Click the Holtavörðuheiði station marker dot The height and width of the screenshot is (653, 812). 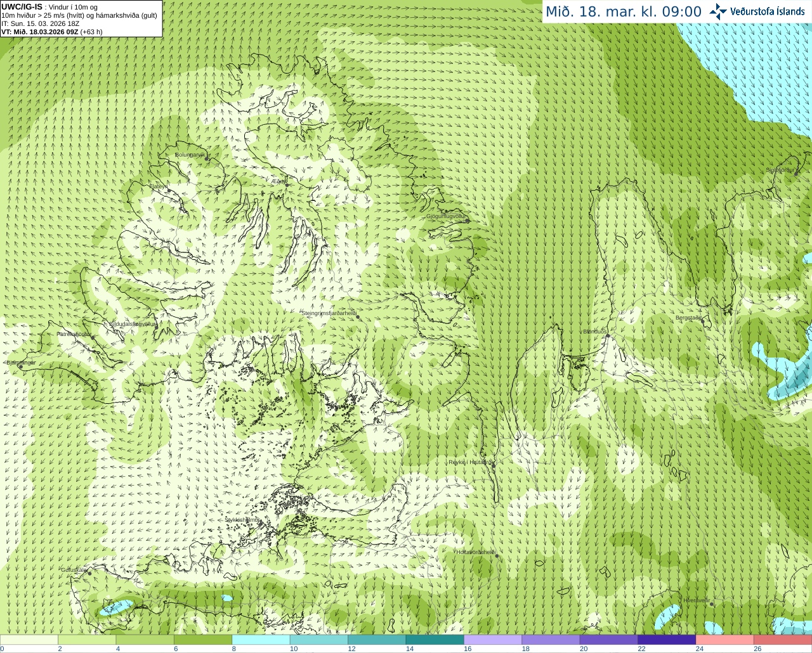497,556
